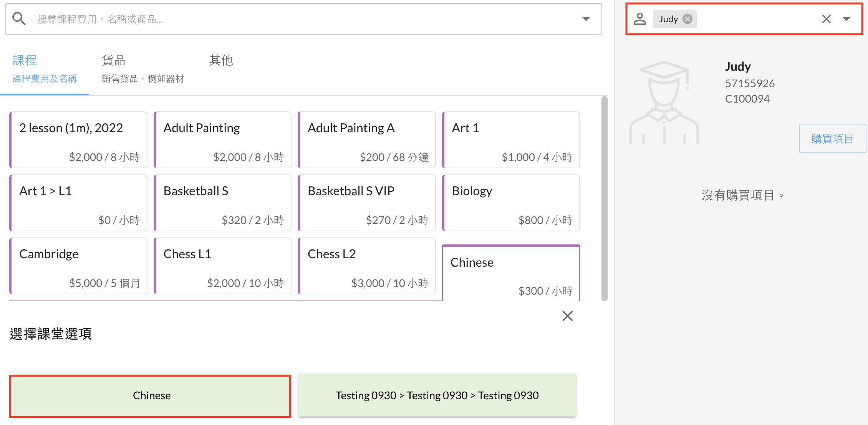Close the class options panel
The image size is (868, 425).
pyautogui.click(x=567, y=316)
